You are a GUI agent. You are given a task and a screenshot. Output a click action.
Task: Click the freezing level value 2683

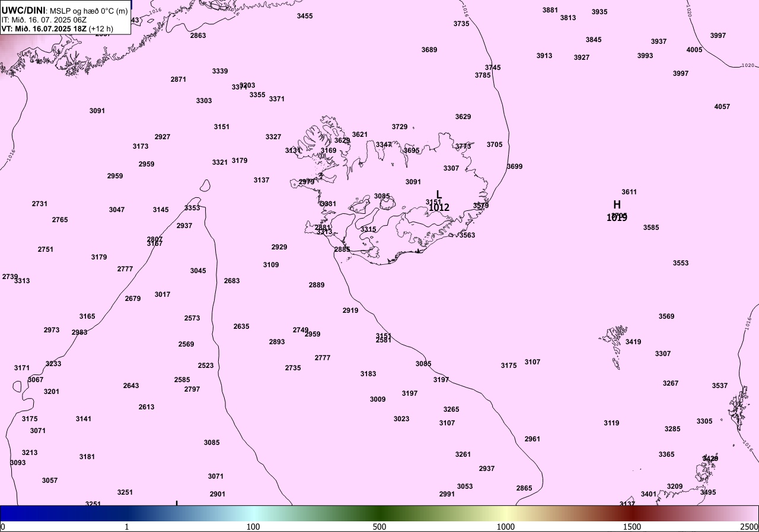pos(232,281)
